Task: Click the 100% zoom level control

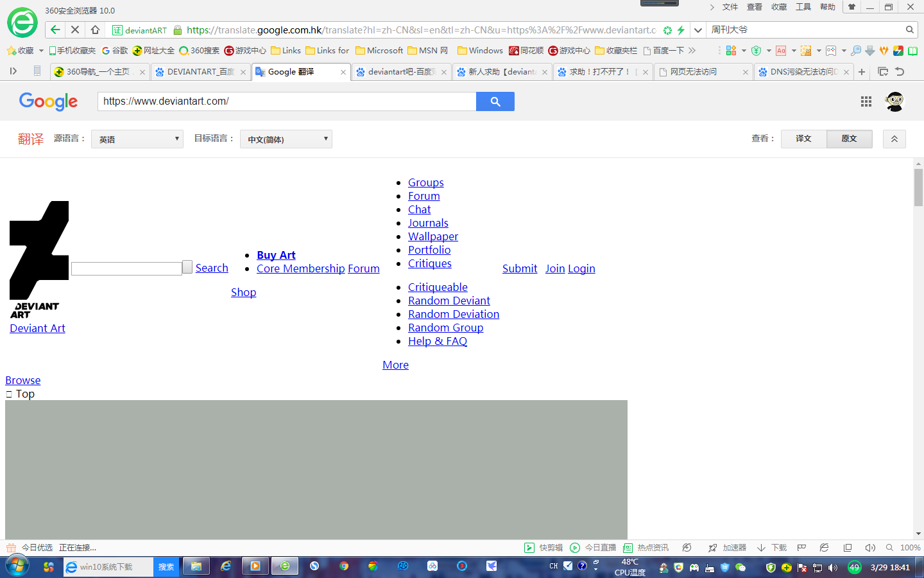Action: click(911, 548)
